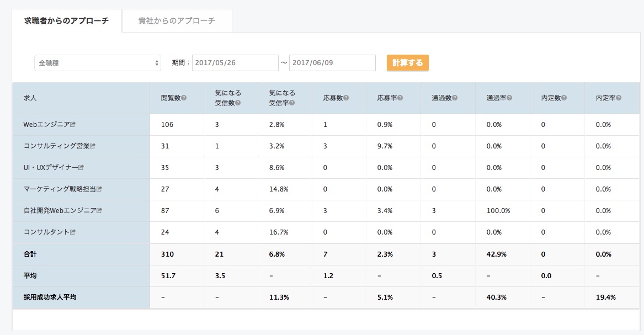
Task: Open external link icon for コンサルティング営業
Action: point(93,146)
